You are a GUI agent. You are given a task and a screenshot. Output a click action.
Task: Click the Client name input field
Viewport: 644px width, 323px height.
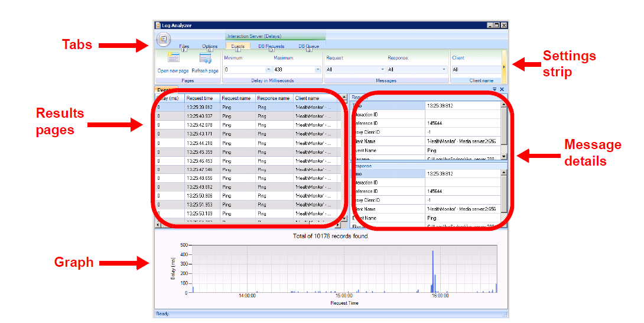click(x=475, y=70)
